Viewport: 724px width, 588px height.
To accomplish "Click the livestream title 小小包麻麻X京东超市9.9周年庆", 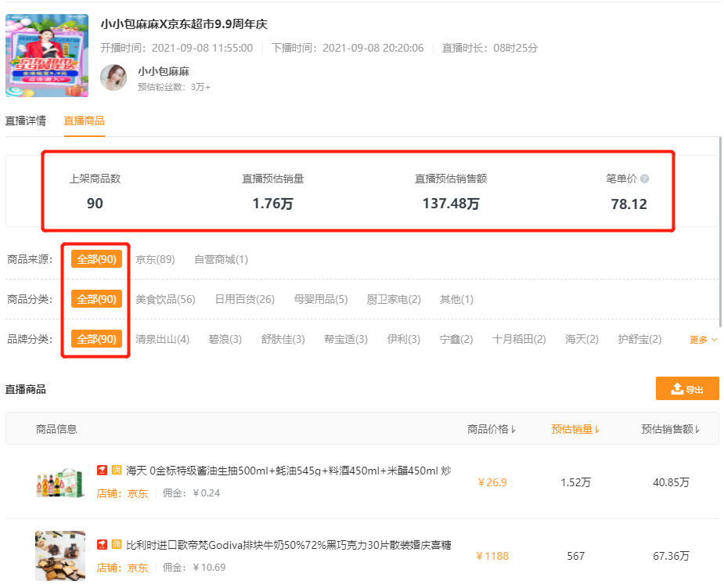I will tap(184, 24).
